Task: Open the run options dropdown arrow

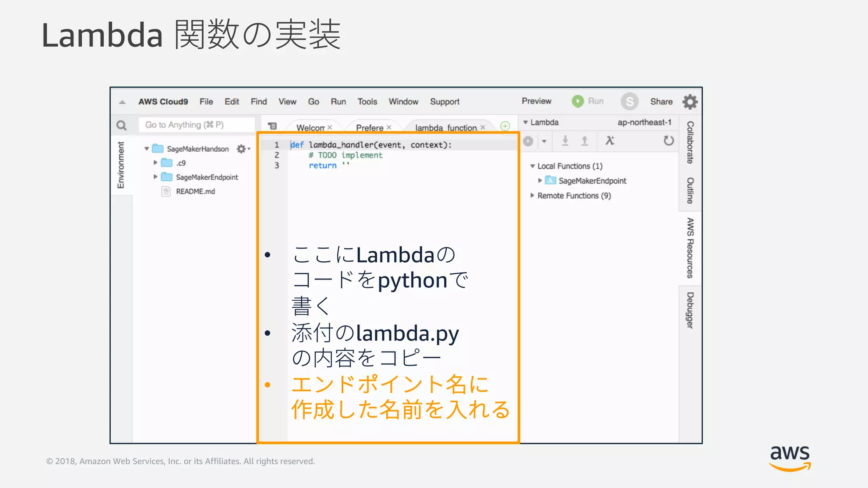Action: (x=544, y=141)
